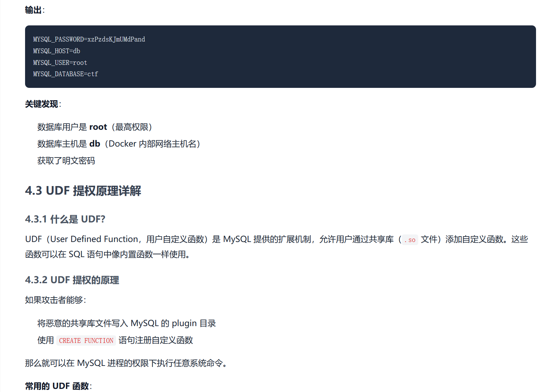Click the 获取了明文密码 bullet
Image resolution: width=558 pixels, height=392 pixels.
66,161
